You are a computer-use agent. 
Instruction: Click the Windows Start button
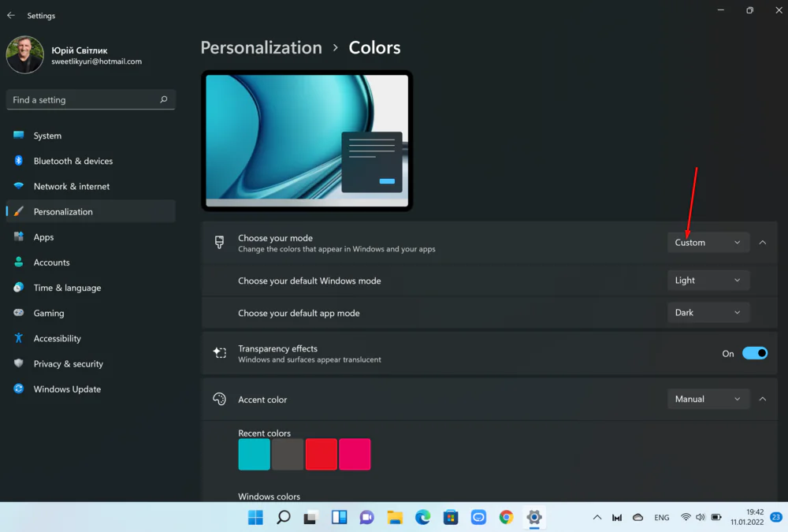[x=255, y=517]
